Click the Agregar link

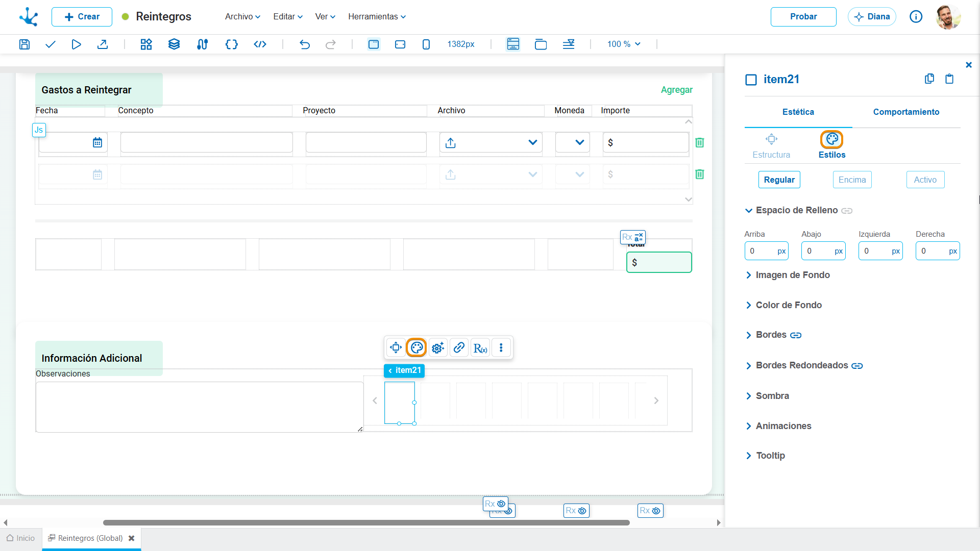click(677, 90)
